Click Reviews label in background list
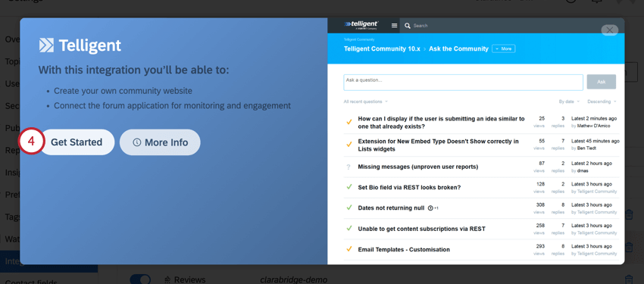The image size is (644, 284). click(x=189, y=280)
